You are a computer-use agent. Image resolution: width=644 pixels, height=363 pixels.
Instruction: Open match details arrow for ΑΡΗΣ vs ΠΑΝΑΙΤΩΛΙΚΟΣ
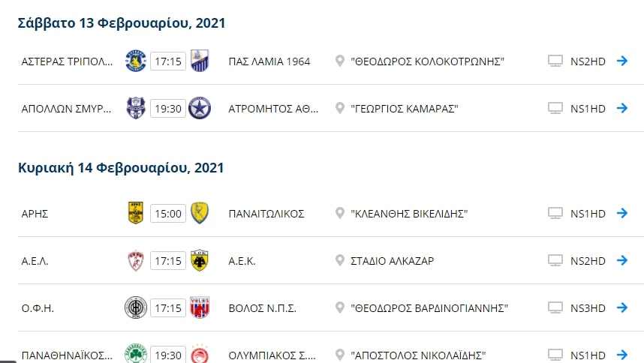(x=622, y=213)
